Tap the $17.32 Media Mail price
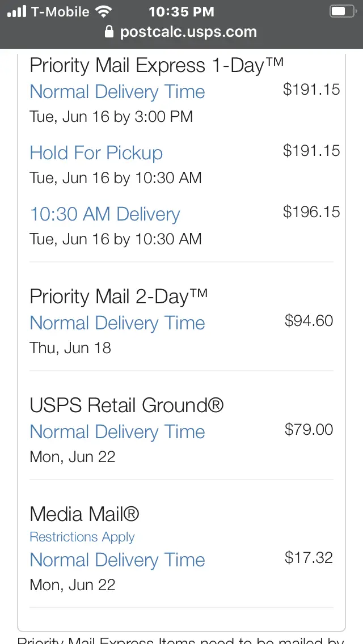363x644 pixels. [x=309, y=558]
